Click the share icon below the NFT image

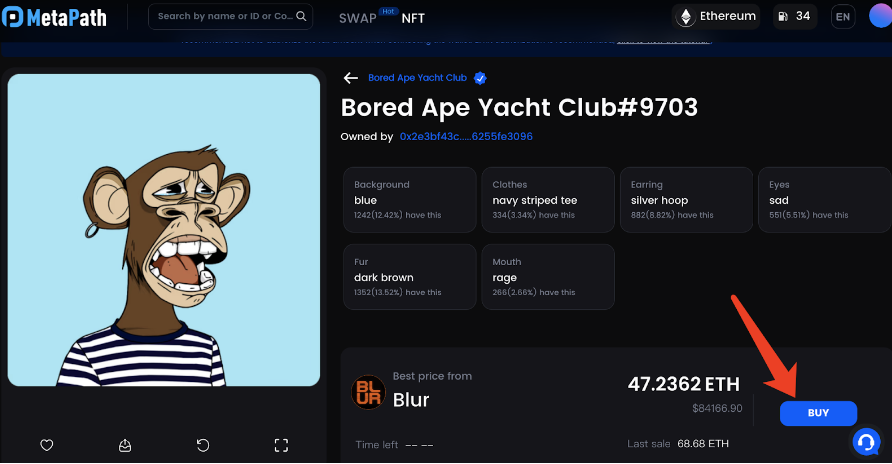coord(125,445)
